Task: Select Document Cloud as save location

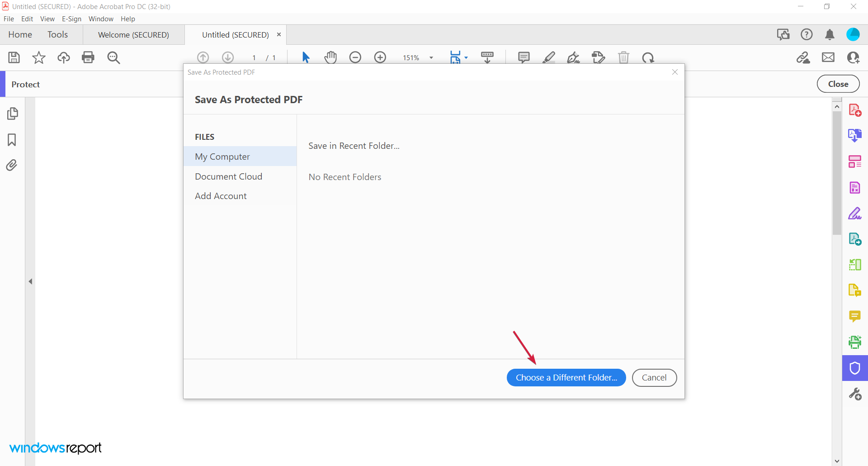Action: click(229, 176)
